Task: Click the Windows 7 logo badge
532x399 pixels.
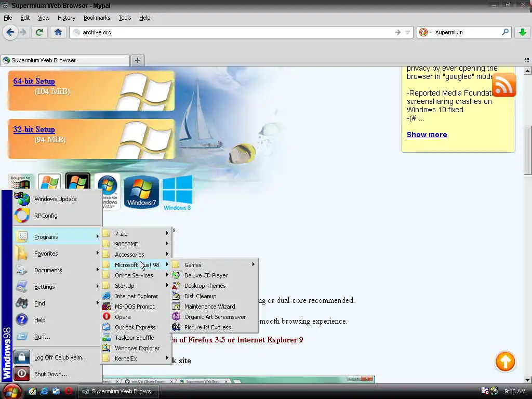Action: pyautogui.click(x=141, y=192)
